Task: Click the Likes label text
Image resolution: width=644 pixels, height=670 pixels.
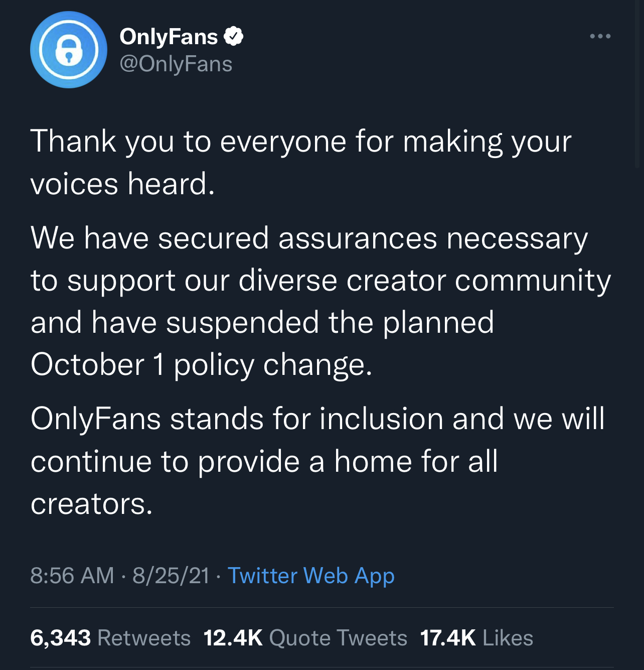Action: pyautogui.click(x=508, y=638)
